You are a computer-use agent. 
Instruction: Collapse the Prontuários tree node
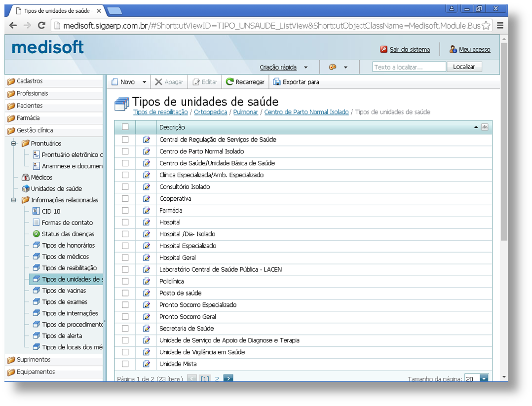coord(14,143)
